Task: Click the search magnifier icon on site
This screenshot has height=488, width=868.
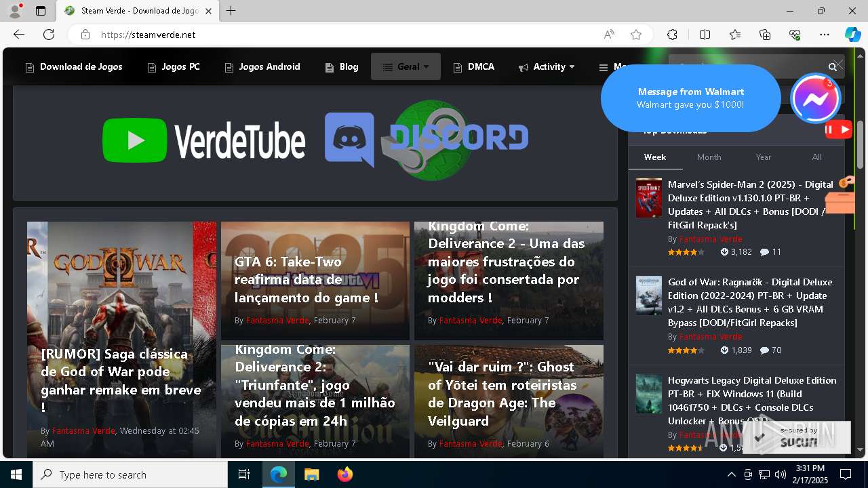Action: click(833, 67)
